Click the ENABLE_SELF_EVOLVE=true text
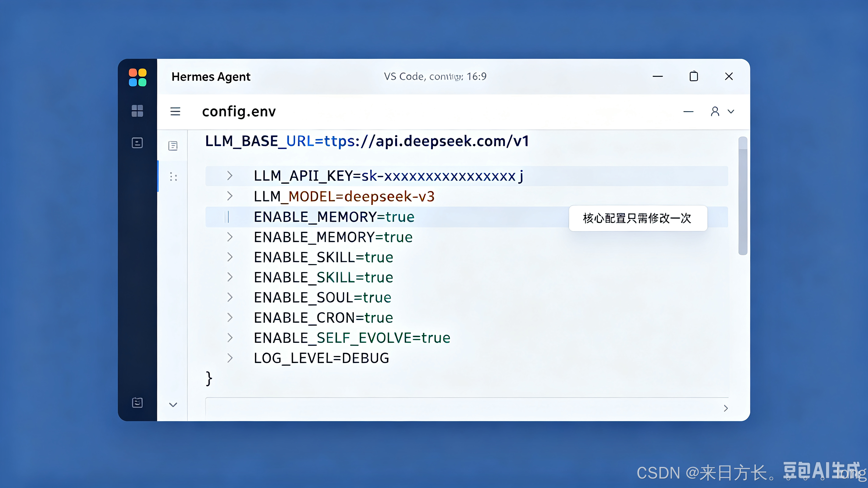Viewport: 868px width, 488px height. click(352, 338)
